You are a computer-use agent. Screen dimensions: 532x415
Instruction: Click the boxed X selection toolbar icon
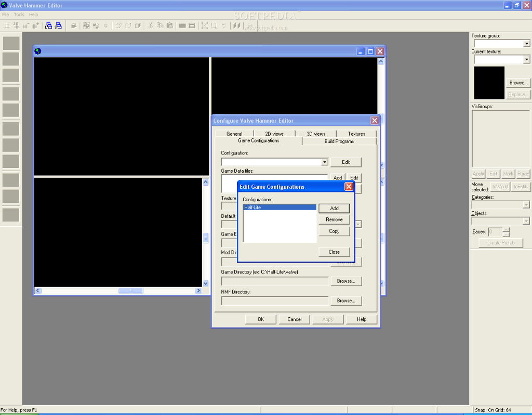[205, 25]
